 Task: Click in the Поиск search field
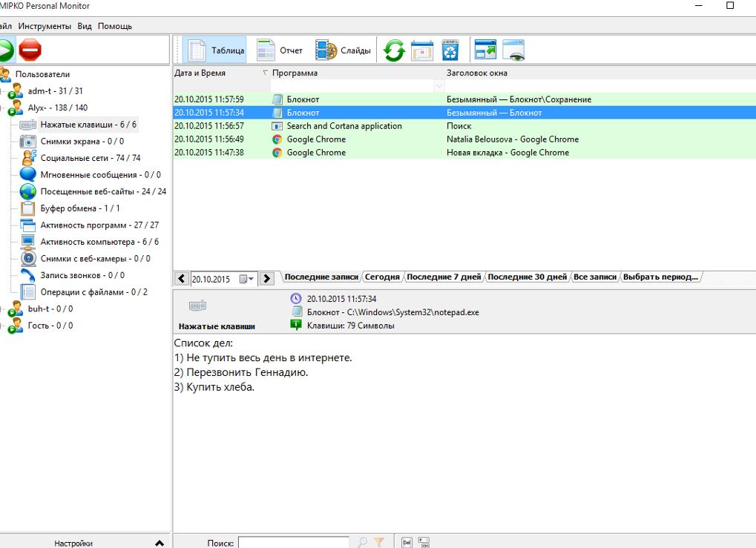[294, 543]
